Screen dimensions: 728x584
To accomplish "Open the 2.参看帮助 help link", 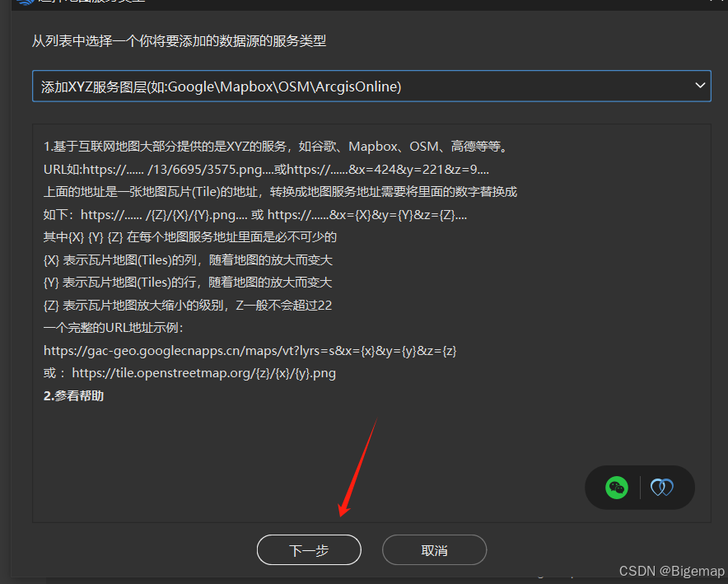I will (73, 396).
